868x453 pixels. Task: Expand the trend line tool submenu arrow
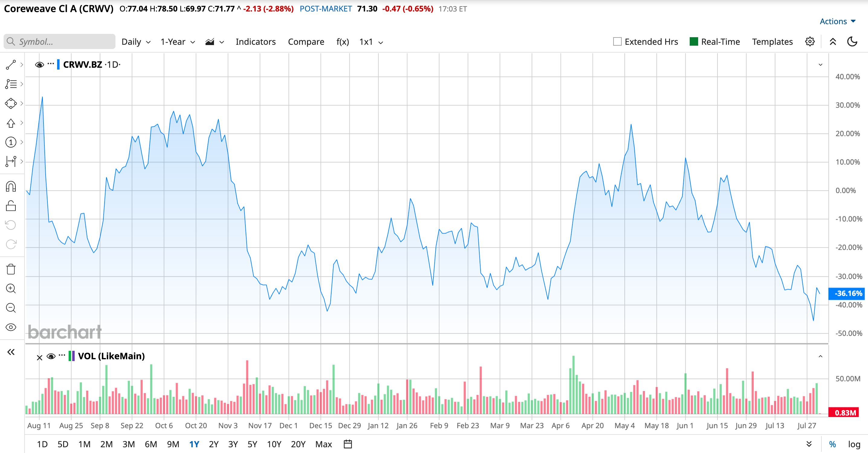pyautogui.click(x=21, y=65)
